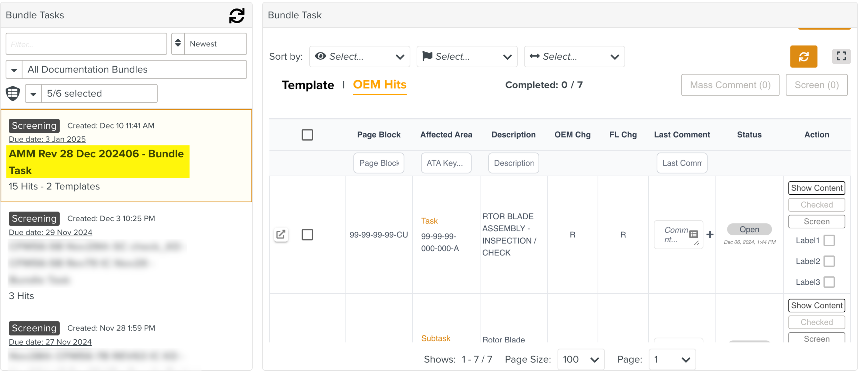Click the FL Chg column header

click(623, 135)
